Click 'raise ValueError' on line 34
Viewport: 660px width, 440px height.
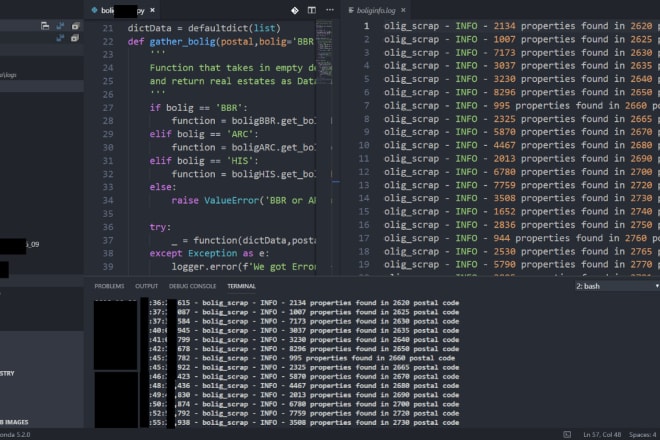click(215, 200)
